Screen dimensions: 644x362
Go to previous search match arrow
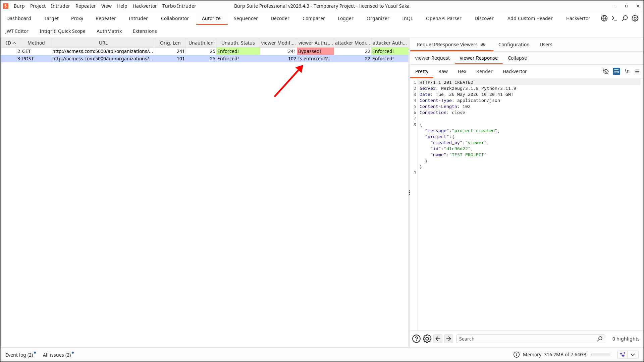tap(438, 339)
